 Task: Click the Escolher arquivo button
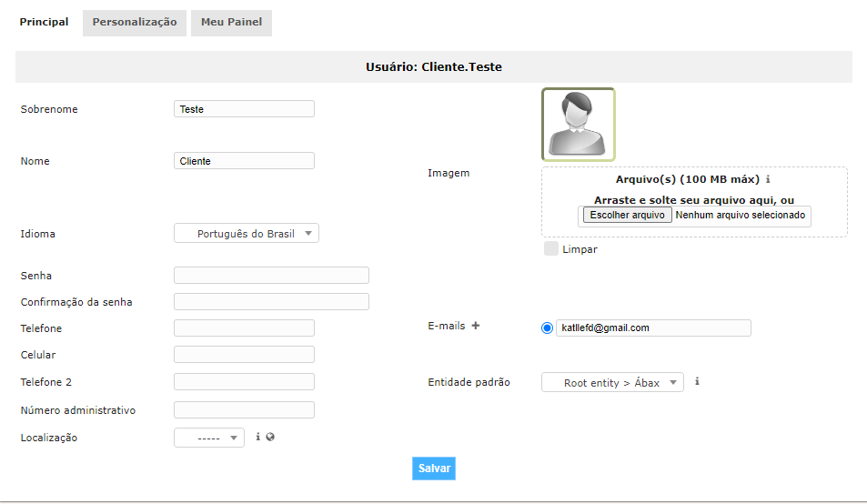click(626, 216)
